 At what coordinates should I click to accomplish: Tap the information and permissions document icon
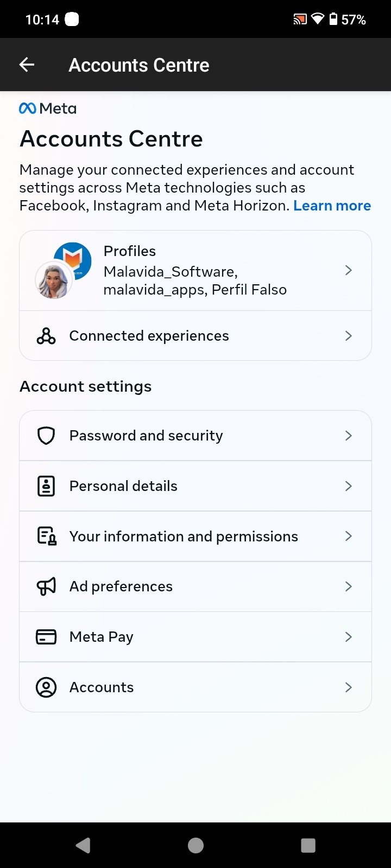(46, 537)
